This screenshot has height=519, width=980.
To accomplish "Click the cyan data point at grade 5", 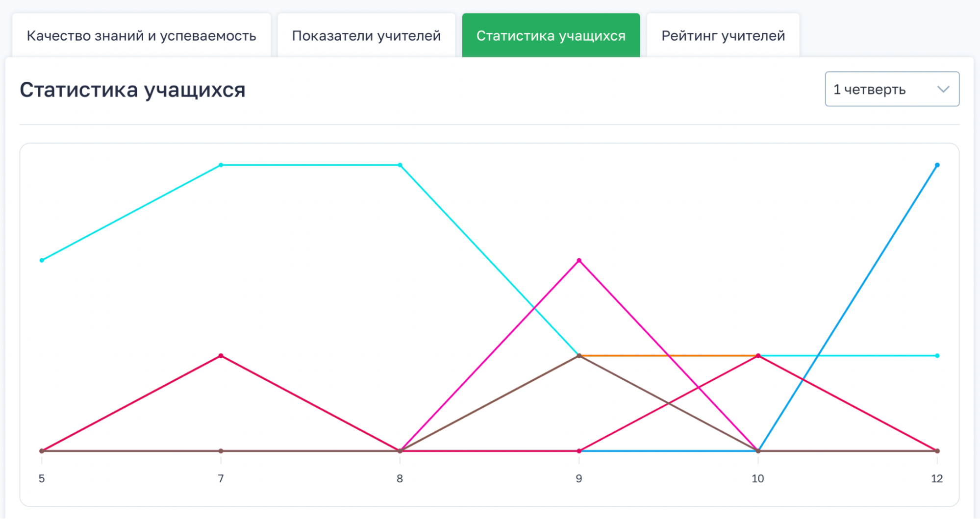I will click(42, 260).
